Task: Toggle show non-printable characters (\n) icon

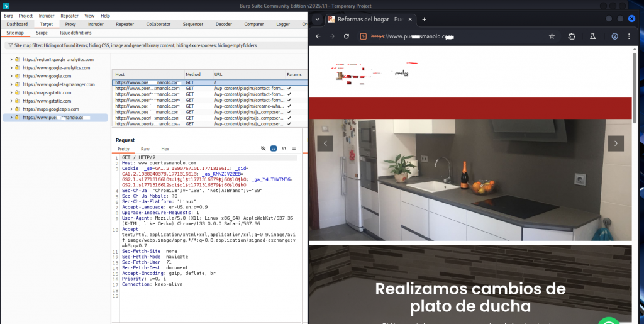Action: tap(284, 148)
